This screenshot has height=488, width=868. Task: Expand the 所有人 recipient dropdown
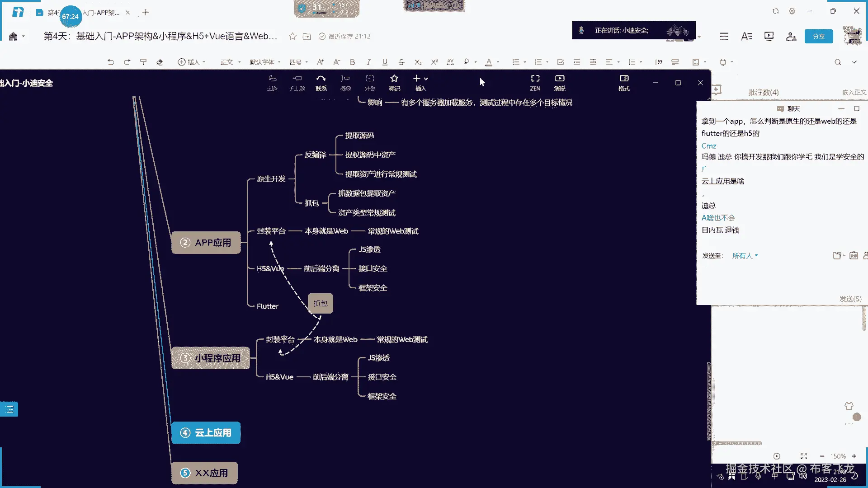point(745,256)
